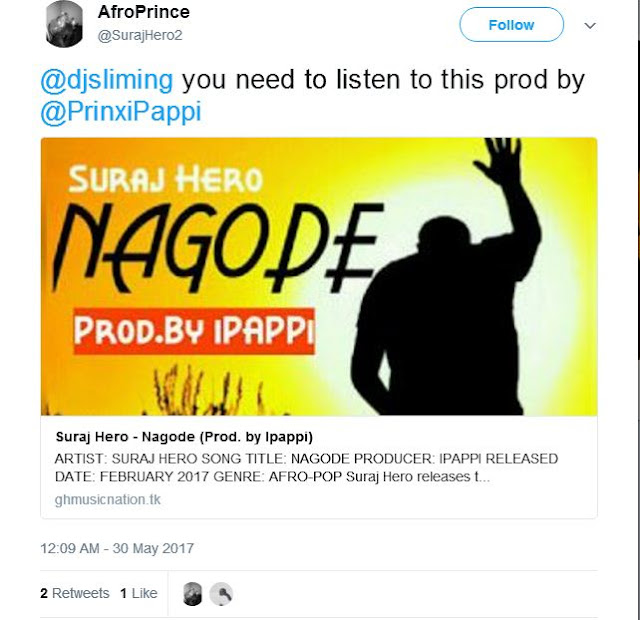
Task: View the 1 Like list
Action: [x=139, y=593]
